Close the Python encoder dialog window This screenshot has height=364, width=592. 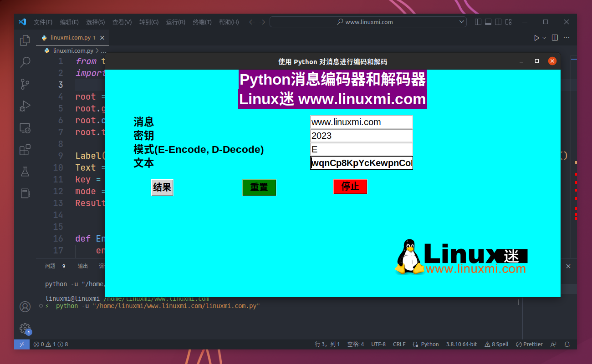pyautogui.click(x=552, y=61)
